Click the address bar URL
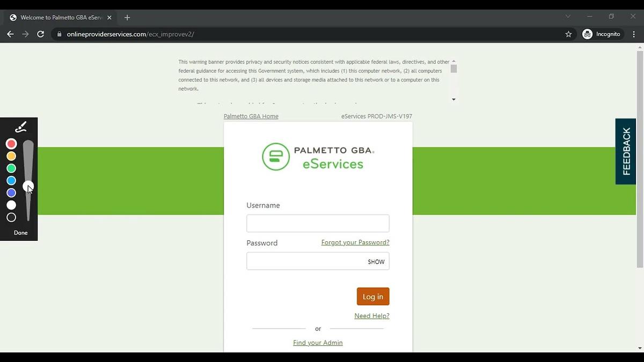 coord(130,34)
